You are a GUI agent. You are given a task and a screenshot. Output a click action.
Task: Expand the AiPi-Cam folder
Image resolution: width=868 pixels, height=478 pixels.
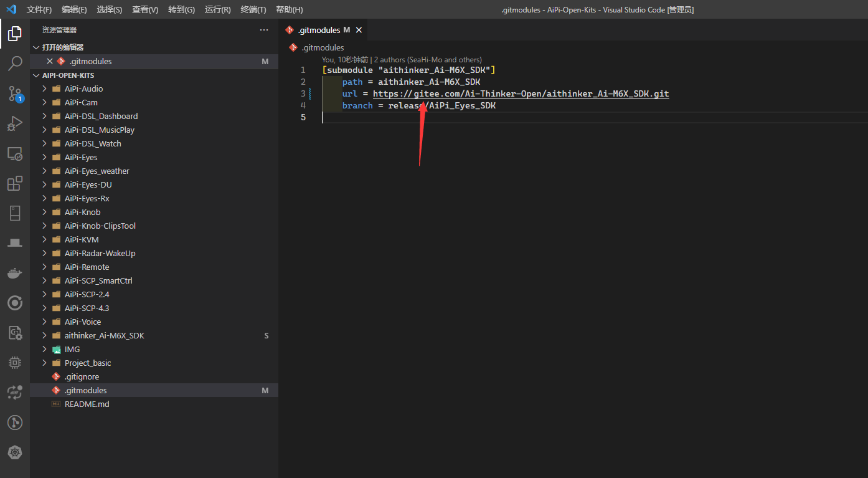(45, 102)
